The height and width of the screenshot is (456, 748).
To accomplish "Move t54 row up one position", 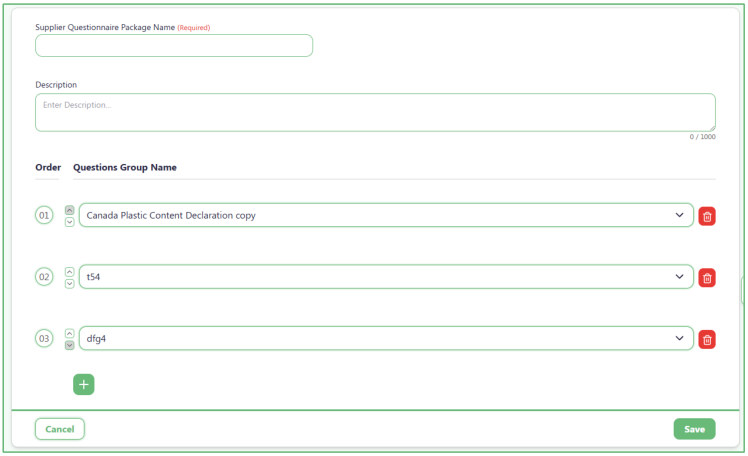I will pyautogui.click(x=69, y=271).
